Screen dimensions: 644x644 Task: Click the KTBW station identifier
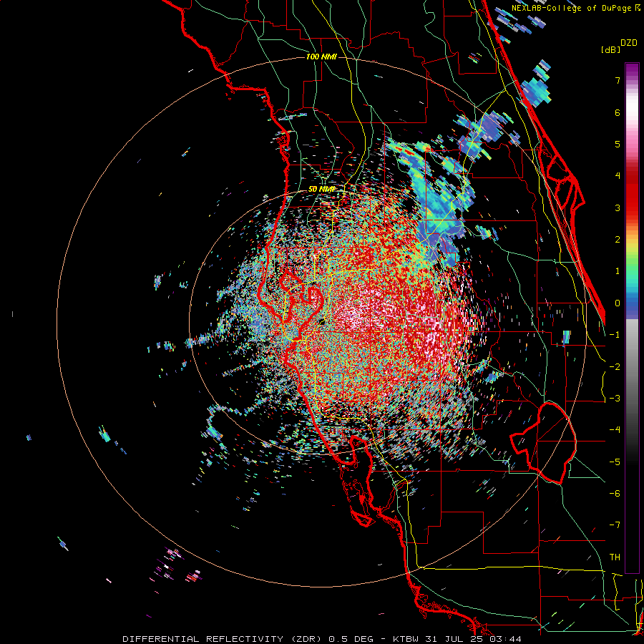point(407,639)
